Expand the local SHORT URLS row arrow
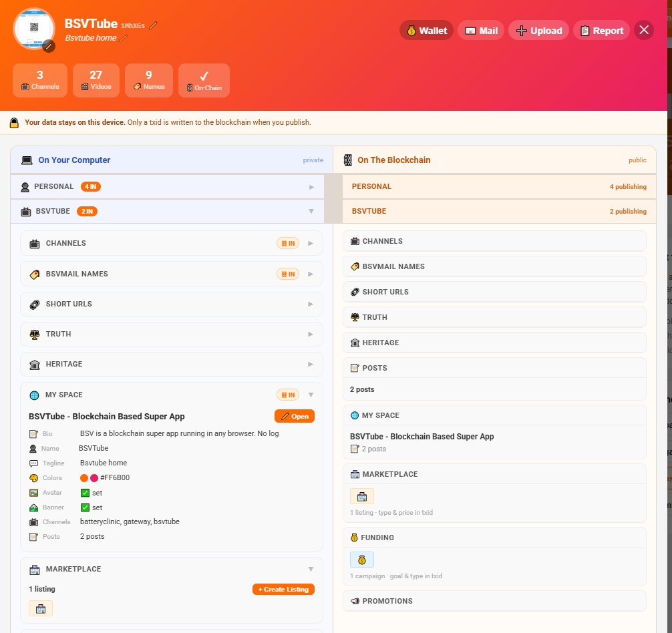 [x=311, y=304]
